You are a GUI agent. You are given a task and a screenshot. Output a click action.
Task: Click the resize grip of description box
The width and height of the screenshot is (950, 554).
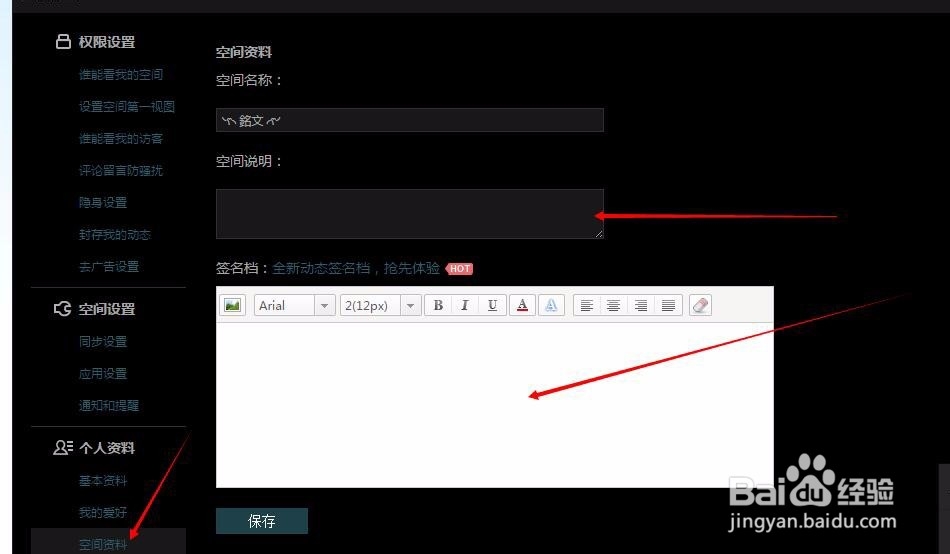pos(599,233)
